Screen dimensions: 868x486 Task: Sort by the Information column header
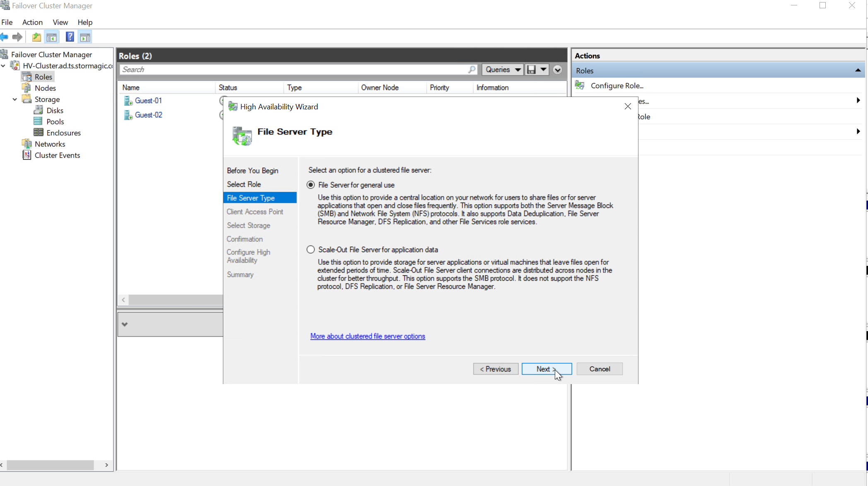point(520,87)
